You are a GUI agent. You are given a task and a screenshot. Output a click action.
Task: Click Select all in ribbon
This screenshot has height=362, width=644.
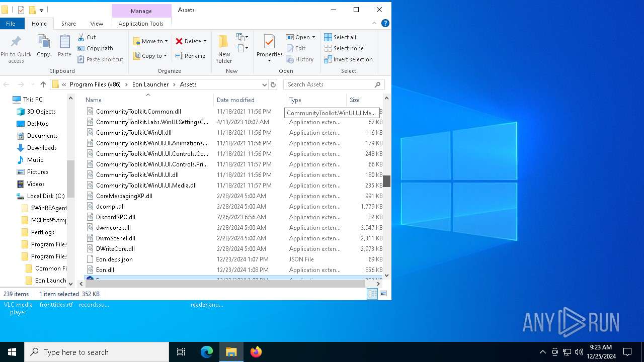(340, 37)
